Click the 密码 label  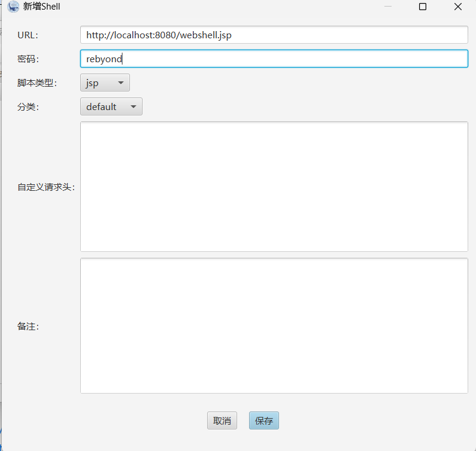(x=28, y=59)
